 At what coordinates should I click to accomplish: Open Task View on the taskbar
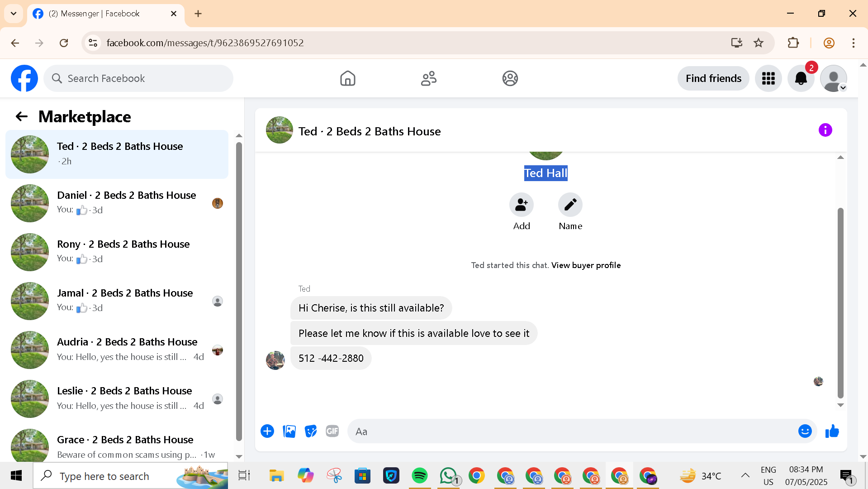tap(244, 476)
